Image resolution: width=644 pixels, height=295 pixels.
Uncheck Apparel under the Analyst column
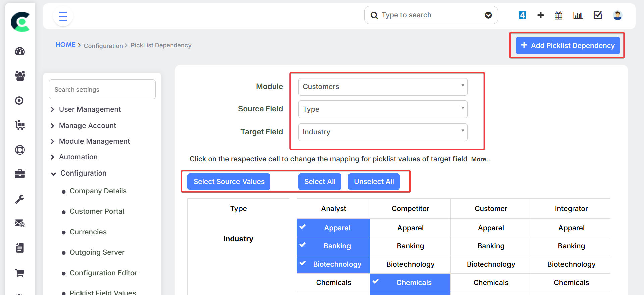[333, 228]
